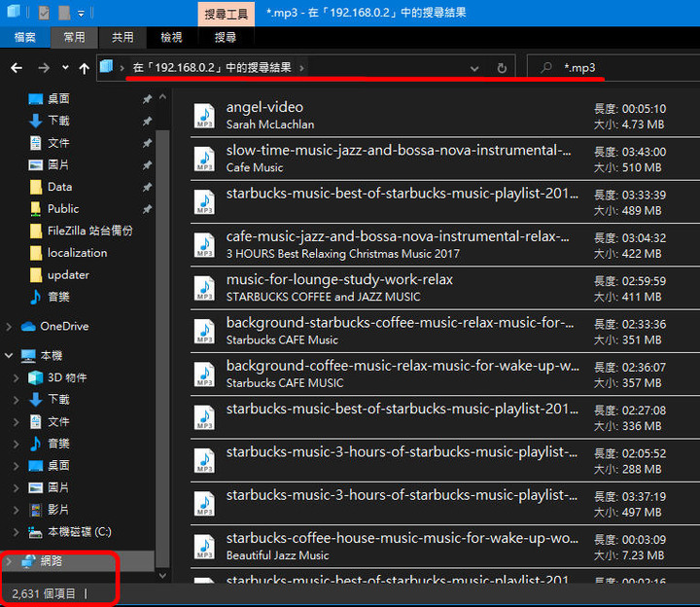
Task: Switch to the 常用 ribbon tab
Action: tap(74, 37)
